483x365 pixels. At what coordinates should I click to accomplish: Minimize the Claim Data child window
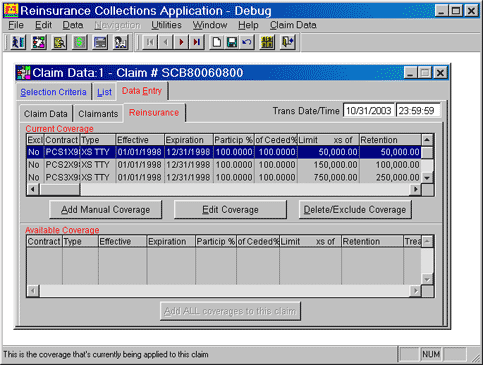click(411, 73)
